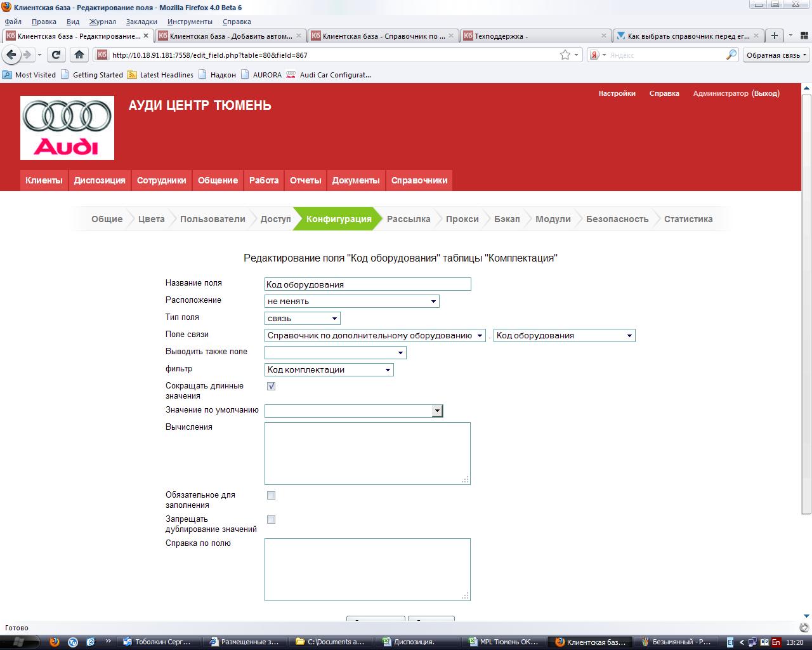Viewport: 812px width, 650px height.
Task: Switch to 'Справочник по ...' browser tab
Action: click(x=383, y=36)
